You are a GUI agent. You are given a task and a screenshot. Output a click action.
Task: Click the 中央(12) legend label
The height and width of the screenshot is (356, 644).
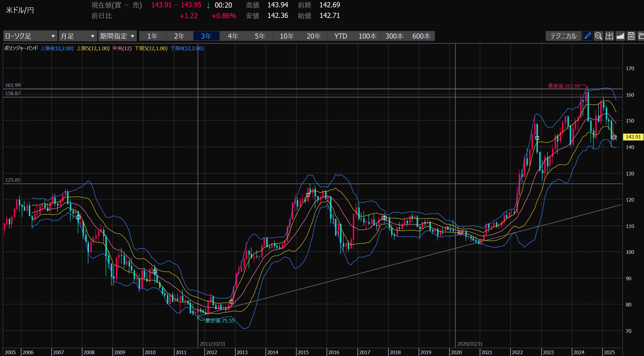[x=122, y=48]
